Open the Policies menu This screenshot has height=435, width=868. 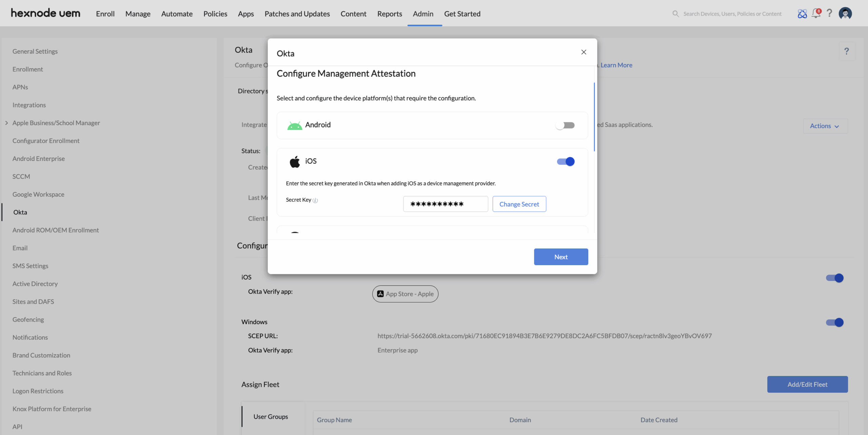tap(215, 14)
